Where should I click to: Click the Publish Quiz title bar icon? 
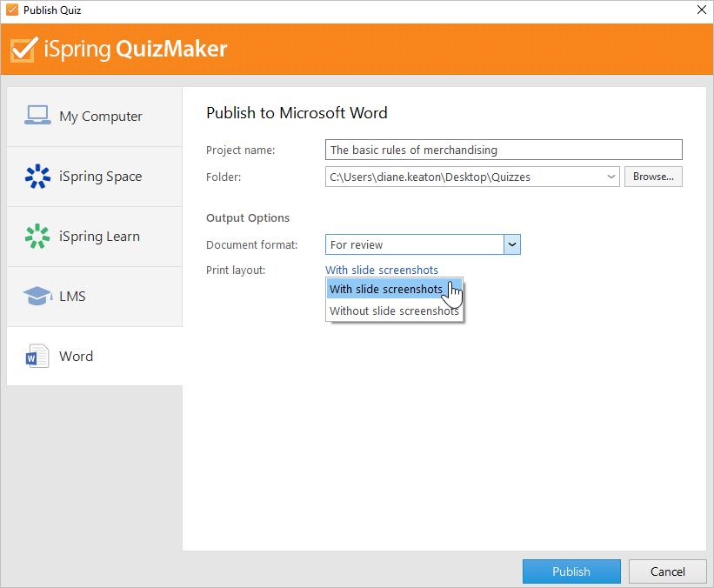(x=12, y=10)
